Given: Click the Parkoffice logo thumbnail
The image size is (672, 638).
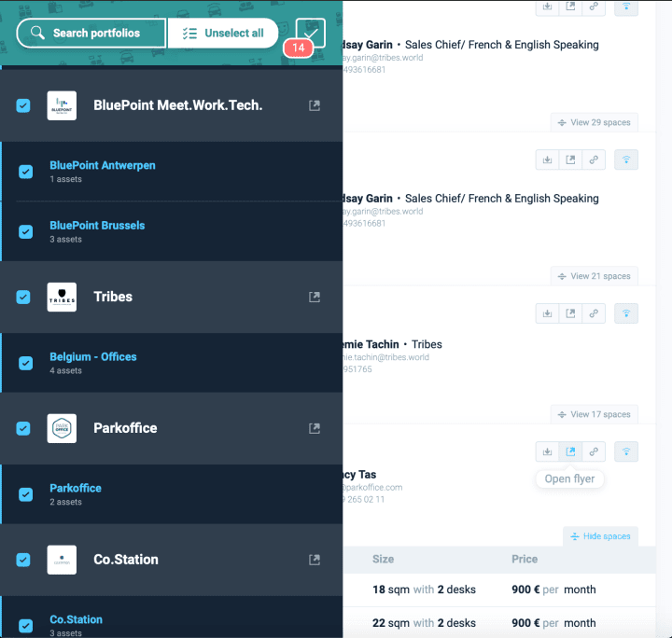Looking at the screenshot, I should coord(62,428).
